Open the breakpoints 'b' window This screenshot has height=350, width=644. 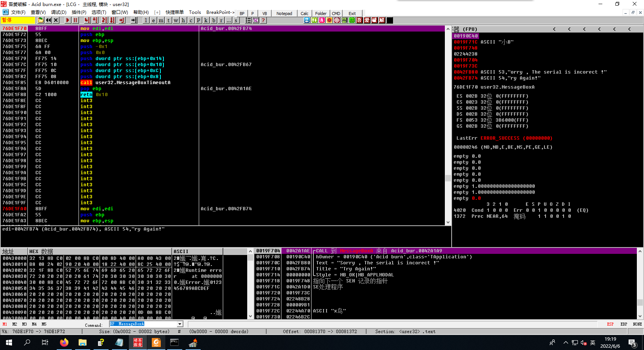coord(213,20)
